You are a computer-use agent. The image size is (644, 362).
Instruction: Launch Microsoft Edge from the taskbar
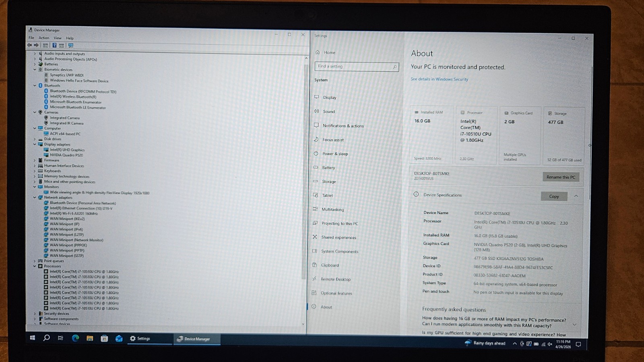click(75, 338)
